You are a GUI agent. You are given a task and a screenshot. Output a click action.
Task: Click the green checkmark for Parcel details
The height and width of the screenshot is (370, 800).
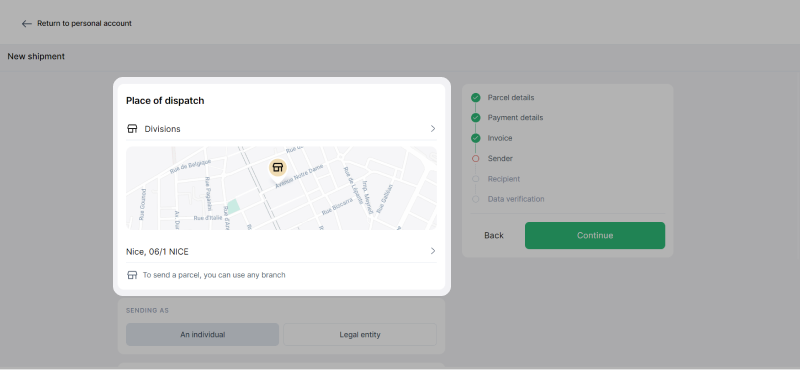[x=476, y=97]
